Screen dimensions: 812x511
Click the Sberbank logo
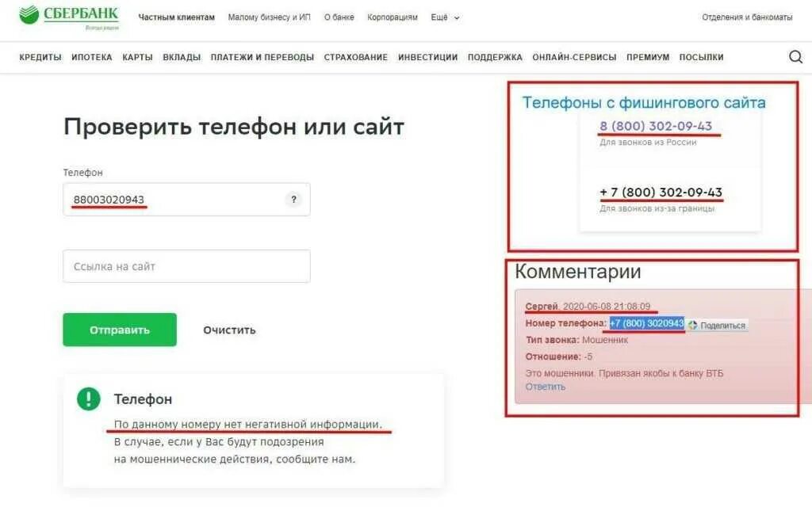(69, 16)
